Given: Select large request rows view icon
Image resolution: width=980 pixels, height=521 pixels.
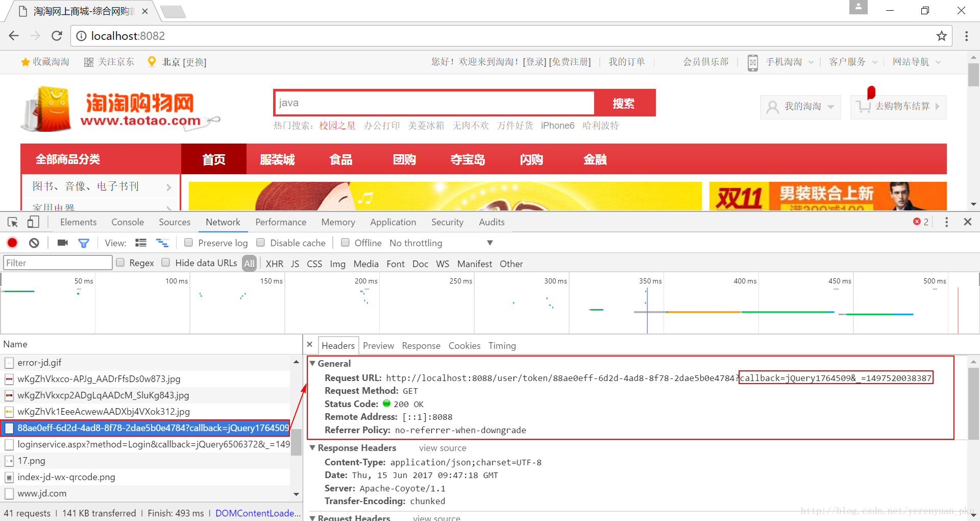Looking at the screenshot, I should pyautogui.click(x=141, y=243).
